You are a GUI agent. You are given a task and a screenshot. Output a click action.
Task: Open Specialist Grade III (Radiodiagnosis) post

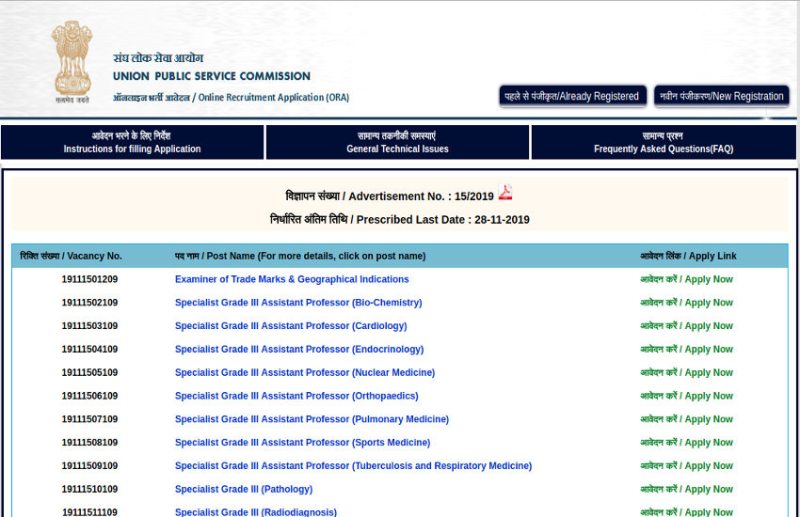click(x=256, y=512)
